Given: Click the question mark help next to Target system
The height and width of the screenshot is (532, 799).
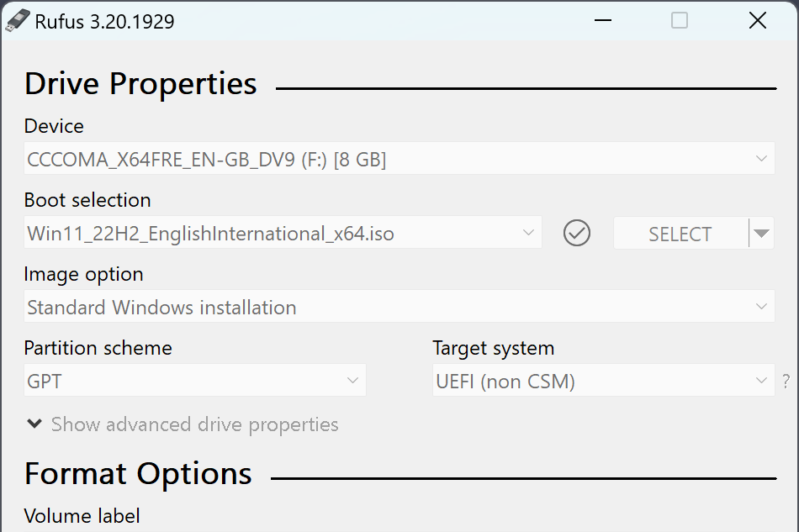Looking at the screenshot, I should tap(786, 381).
